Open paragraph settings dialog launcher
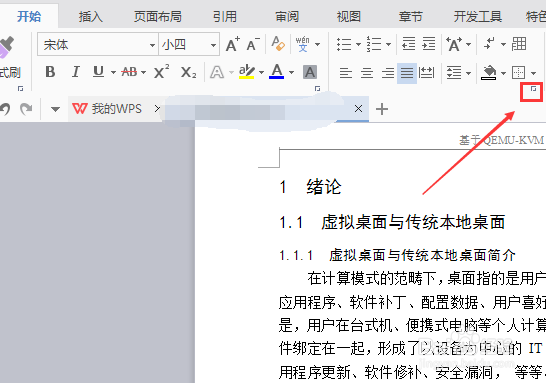Viewport: 546px width, 383px height. (533, 89)
